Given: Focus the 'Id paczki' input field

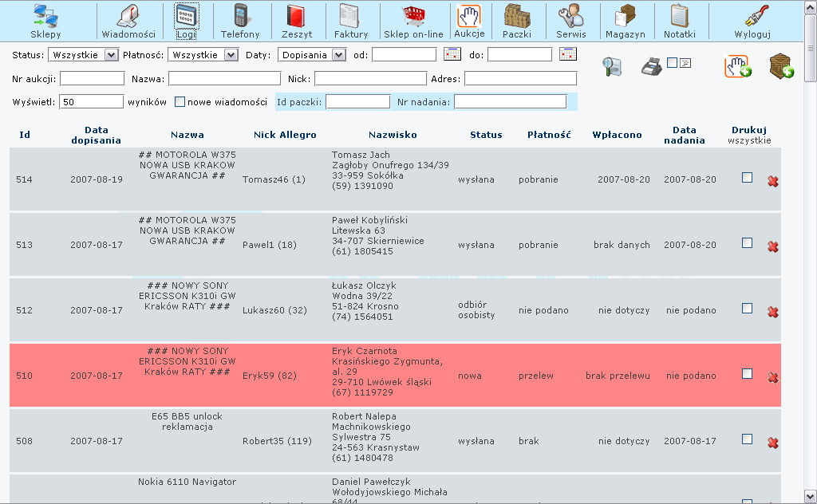Looking at the screenshot, I should [358, 101].
